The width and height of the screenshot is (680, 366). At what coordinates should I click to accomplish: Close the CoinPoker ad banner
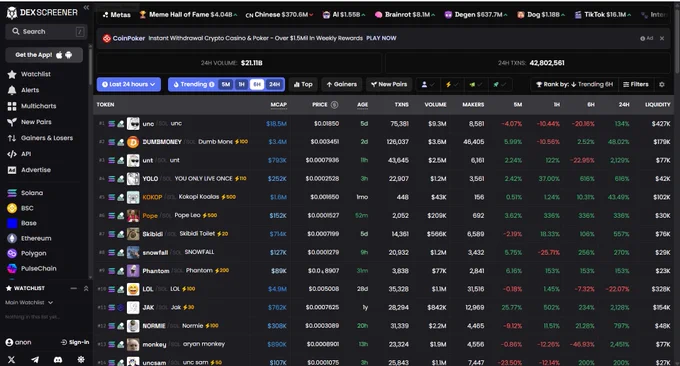coord(662,38)
